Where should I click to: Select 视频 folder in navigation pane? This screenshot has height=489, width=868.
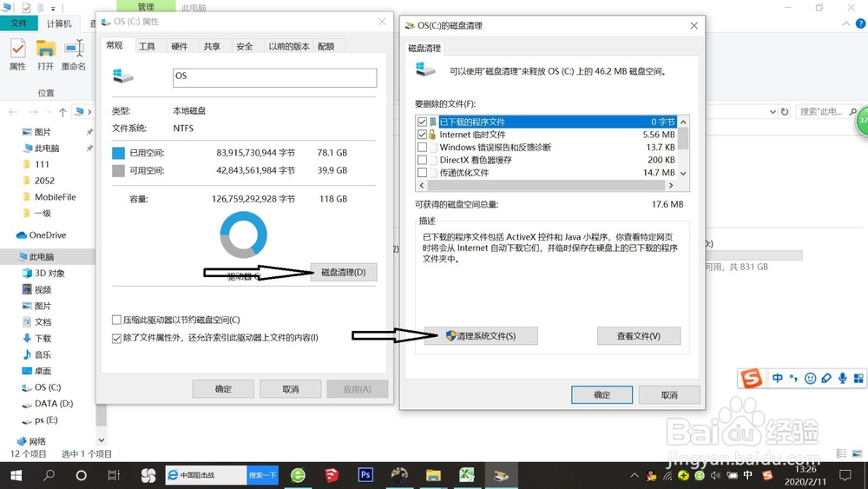tap(36, 289)
